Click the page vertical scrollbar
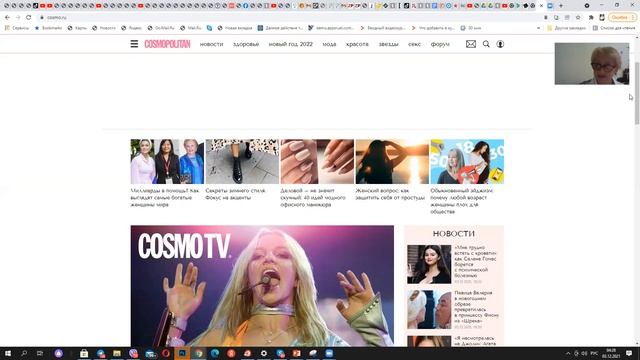The image size is (640, 360). pyautogui.click(x=637, y=93)
